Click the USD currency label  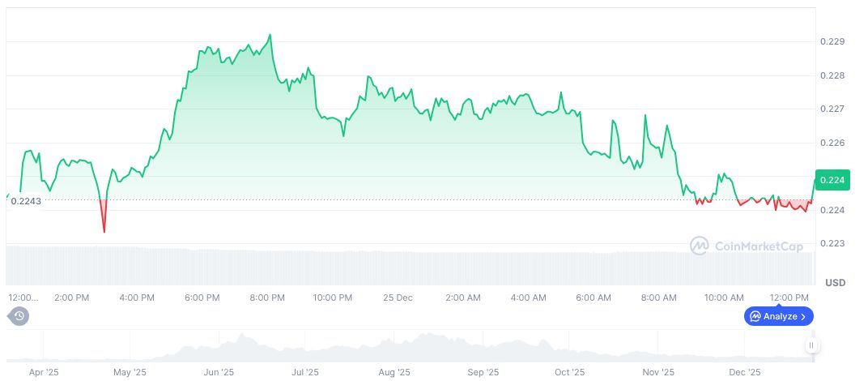(x=835, y=283)
